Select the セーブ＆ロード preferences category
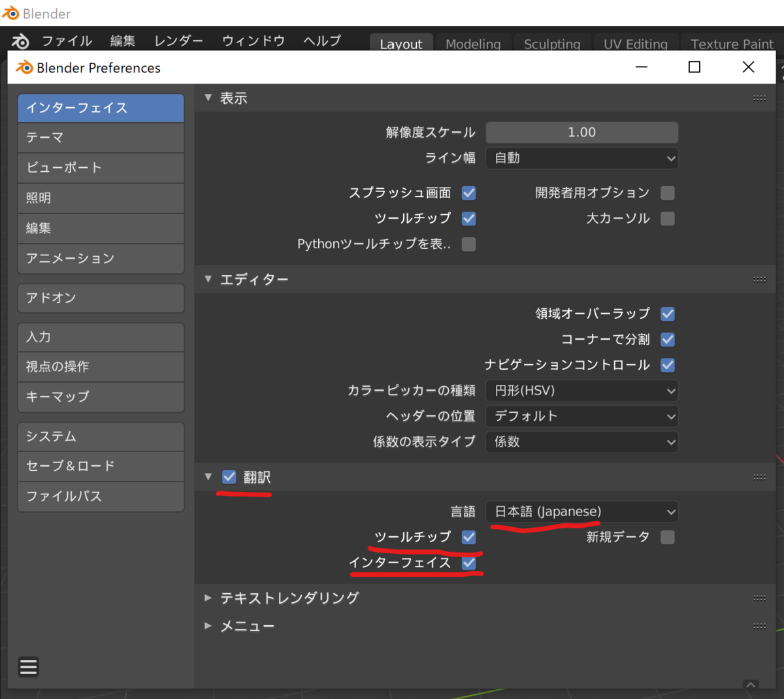 tap(101, 466)
